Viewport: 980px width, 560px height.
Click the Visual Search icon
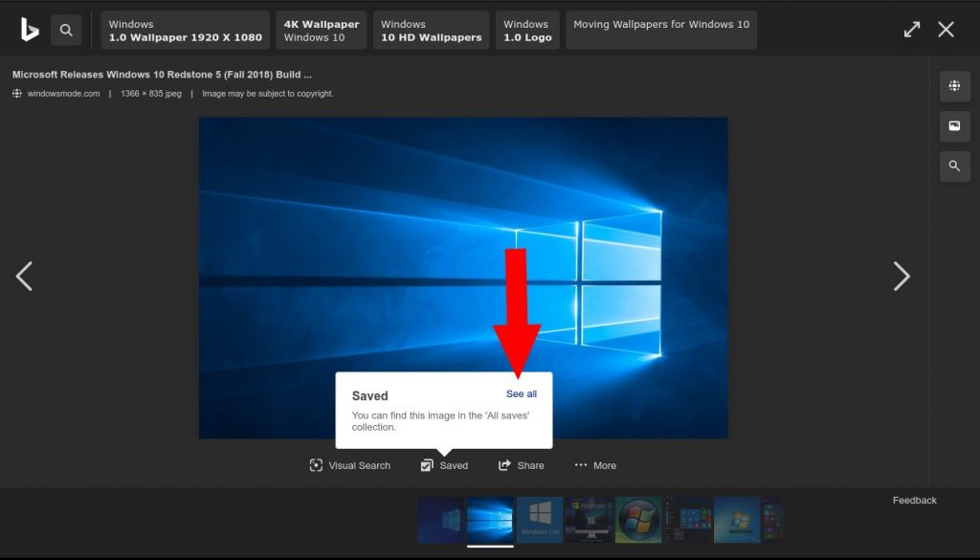(316, 465)
